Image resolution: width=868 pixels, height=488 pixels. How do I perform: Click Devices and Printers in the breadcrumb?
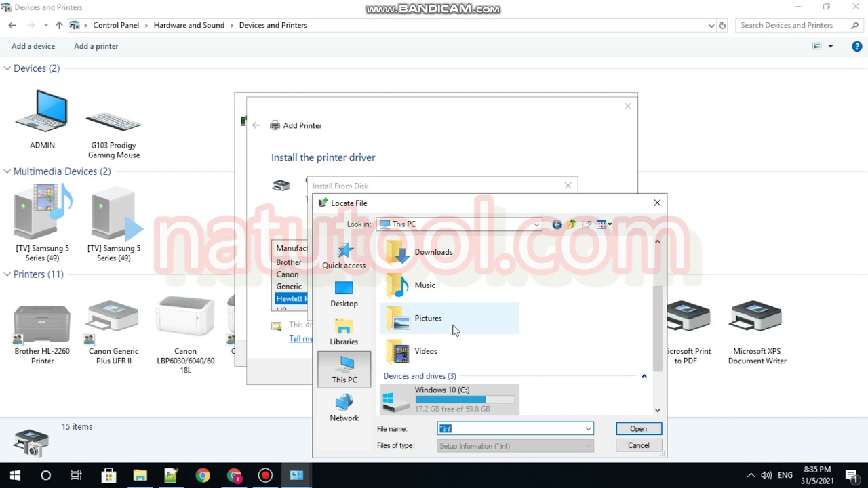(273, 25)
